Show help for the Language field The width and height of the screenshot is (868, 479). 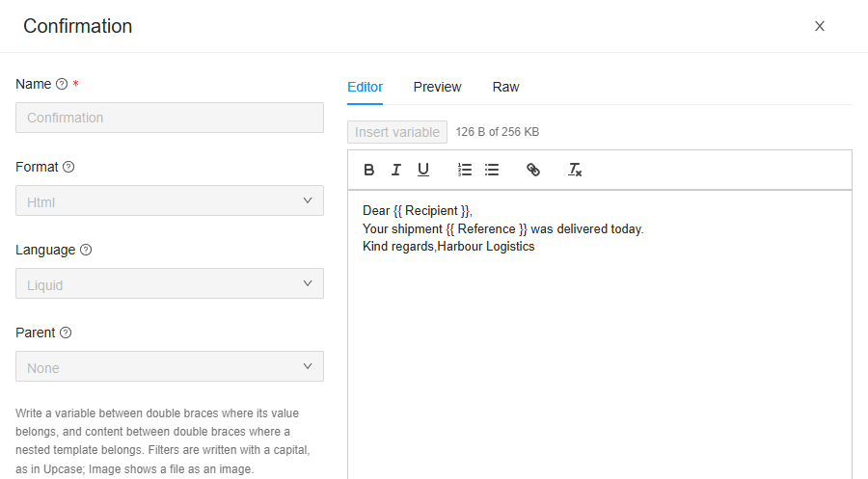[86, 250]
